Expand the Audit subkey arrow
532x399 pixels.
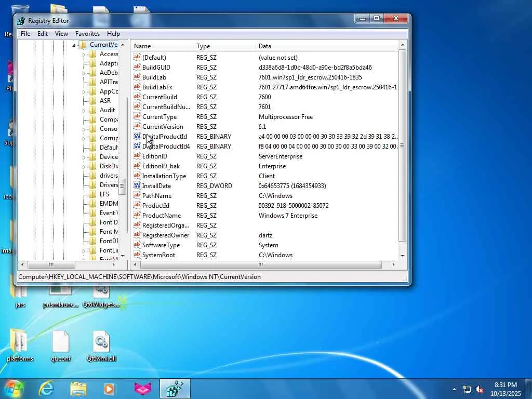point(84,110)
